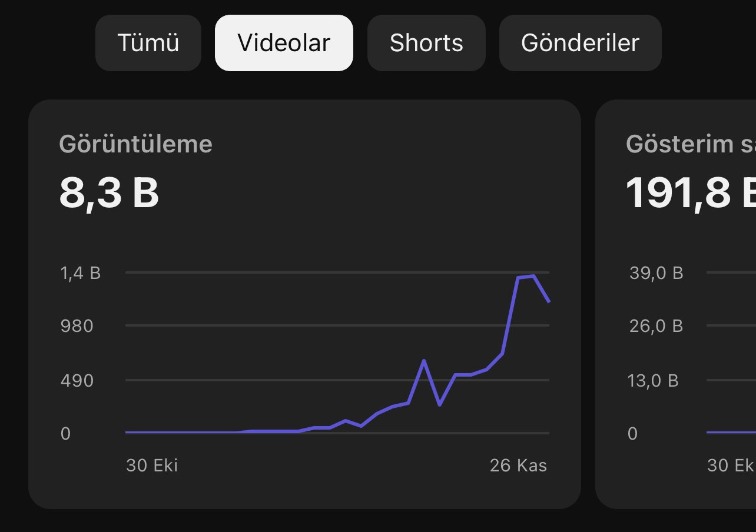Select the 8,3 B views total
Viewport: 756px width, 532px height.
[109, 193]
